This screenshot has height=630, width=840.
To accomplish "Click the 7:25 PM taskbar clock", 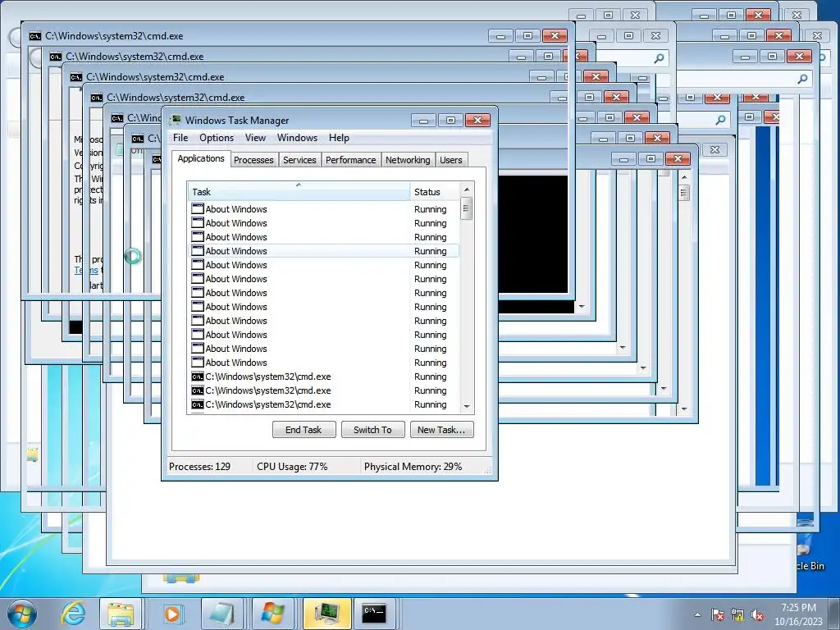I will (x=798, y=608).
